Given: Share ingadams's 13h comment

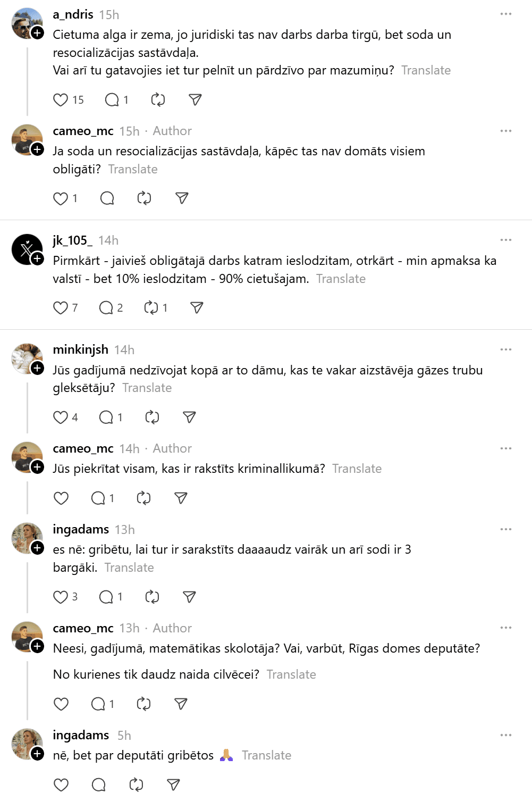Looking at the screenshot, I should click(x=189, y=597).
